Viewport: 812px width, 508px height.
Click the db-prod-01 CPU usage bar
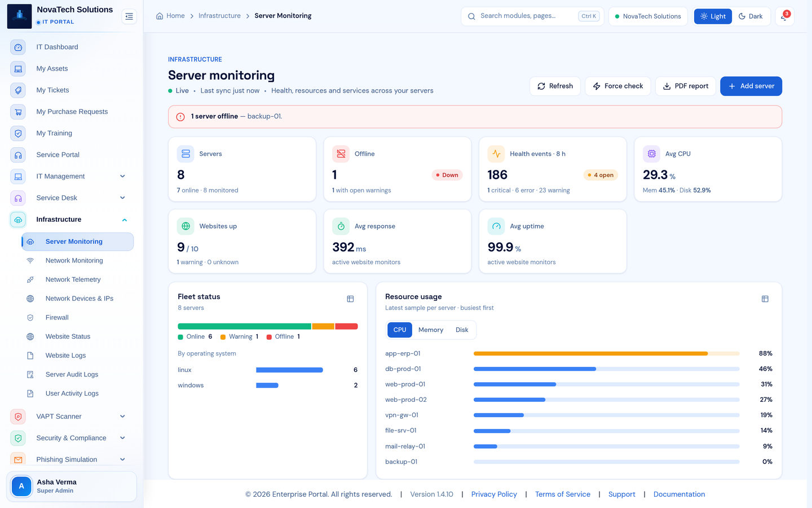pyautogui.click(x=607, y=369)
